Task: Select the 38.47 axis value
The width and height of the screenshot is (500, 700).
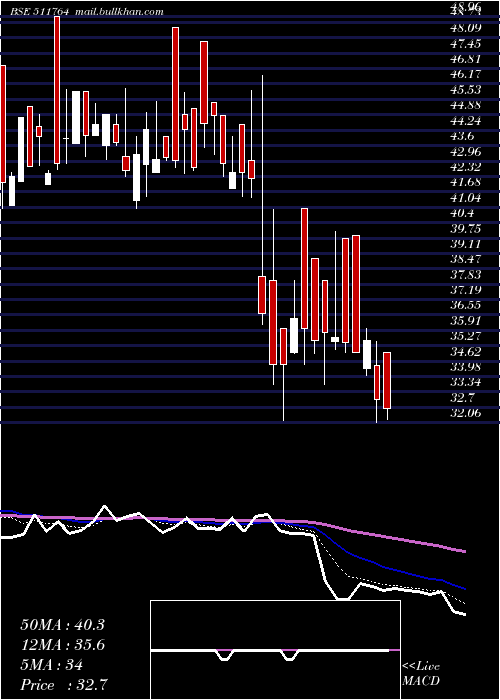Action: point(466,260)
